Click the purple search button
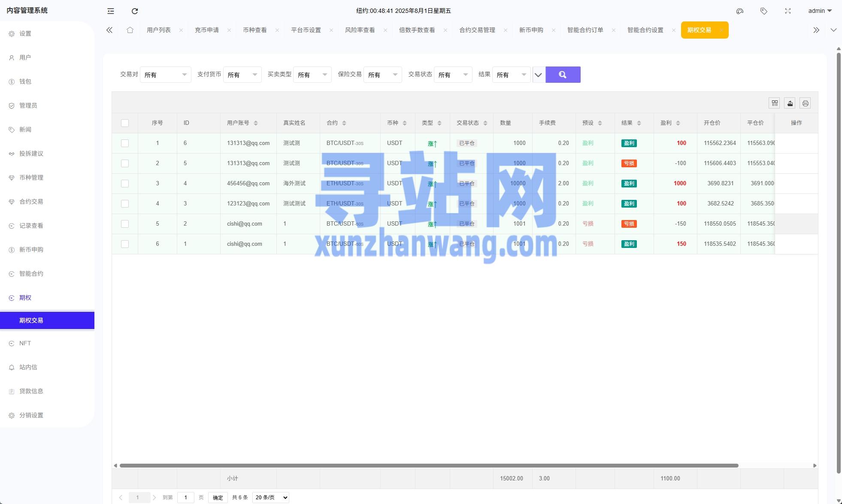Viewport: 842px width, 504px height. [563, 74]
